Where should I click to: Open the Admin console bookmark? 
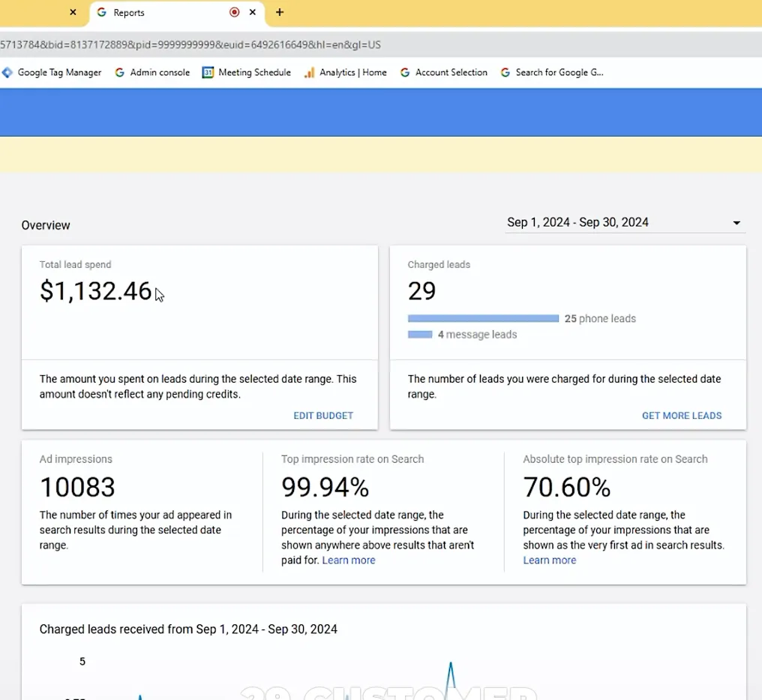coord(152,73)
